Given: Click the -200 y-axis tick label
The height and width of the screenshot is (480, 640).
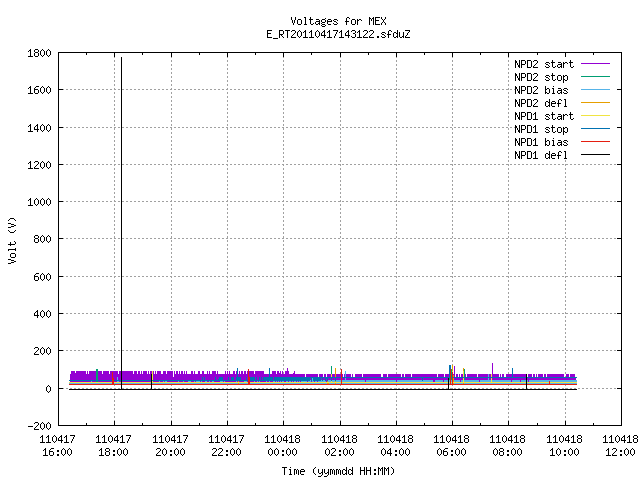Looking at the screenshot, I should tap(39, 426).
